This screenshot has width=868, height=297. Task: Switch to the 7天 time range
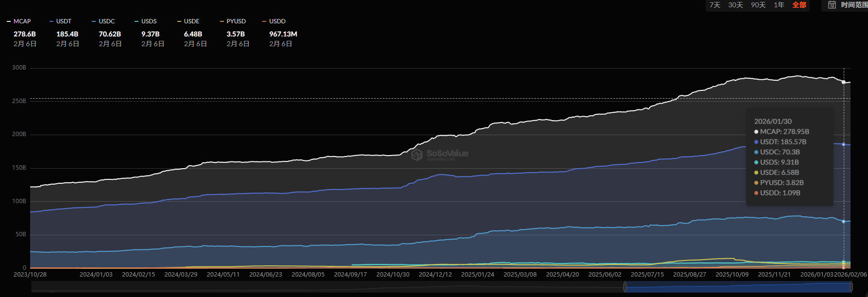(x=715, y=5)
